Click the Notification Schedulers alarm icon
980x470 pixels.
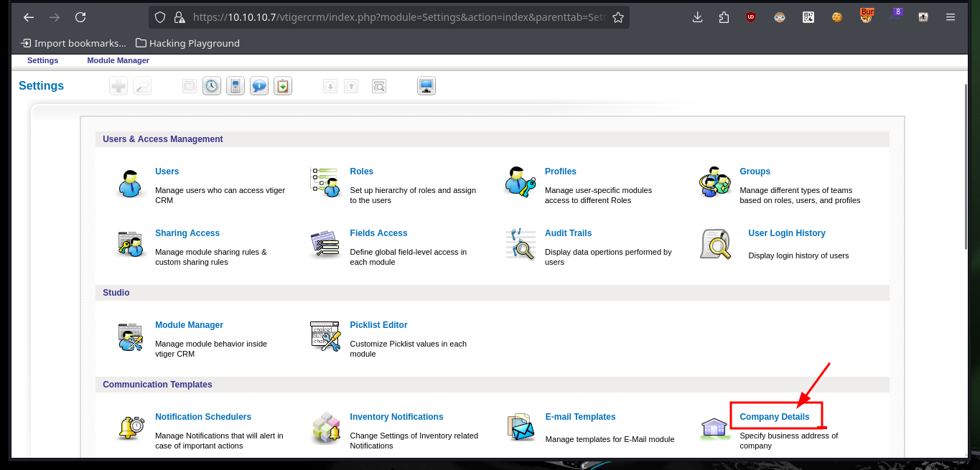(132, 428)
